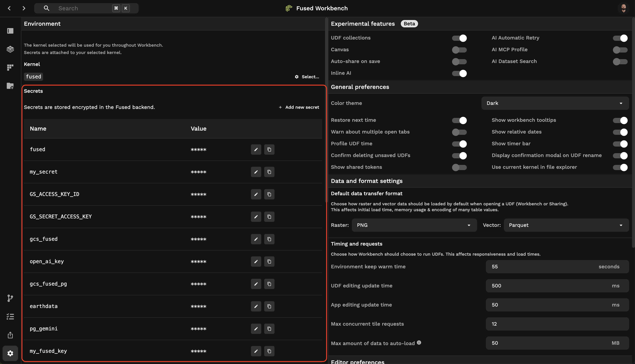Open the layers icon in left sidebar
The height and width of the screenshot is (364, 635).
click(x=10, y=49)
